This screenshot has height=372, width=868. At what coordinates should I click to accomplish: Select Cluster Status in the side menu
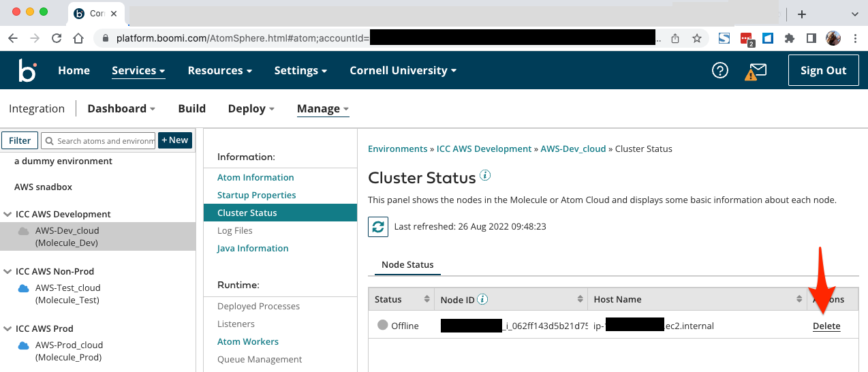280,213
